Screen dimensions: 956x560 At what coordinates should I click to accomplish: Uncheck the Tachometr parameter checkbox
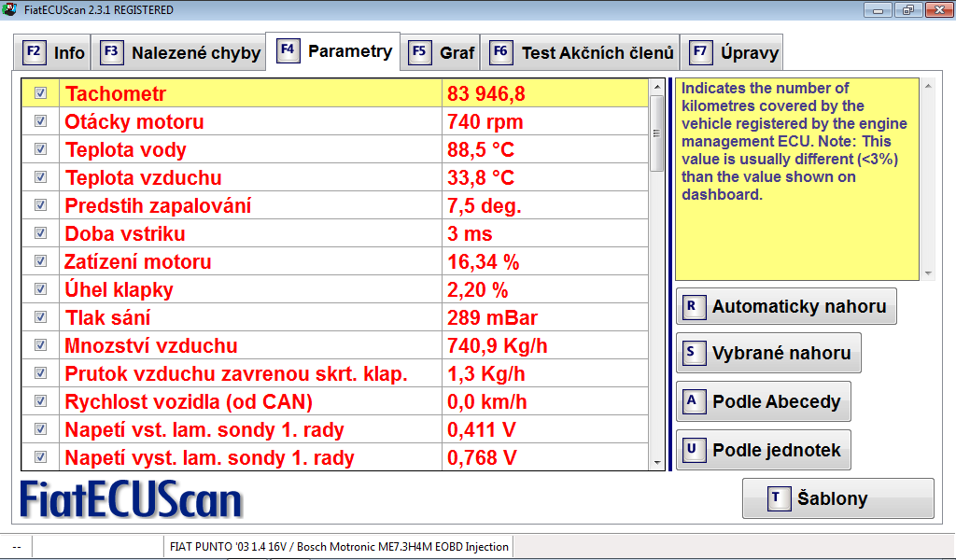pyautogui.click(x=40, y=93)
